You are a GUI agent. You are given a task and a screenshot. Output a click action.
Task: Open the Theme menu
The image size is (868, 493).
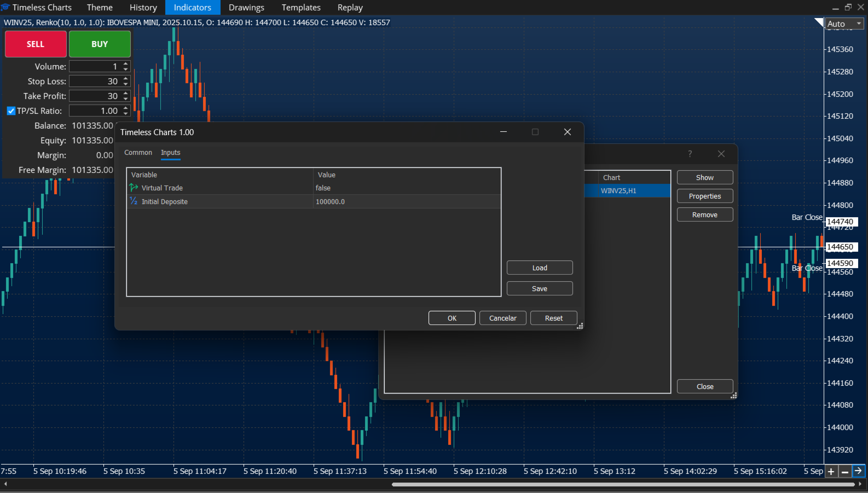pyautogui.click(x=100, y=7)
